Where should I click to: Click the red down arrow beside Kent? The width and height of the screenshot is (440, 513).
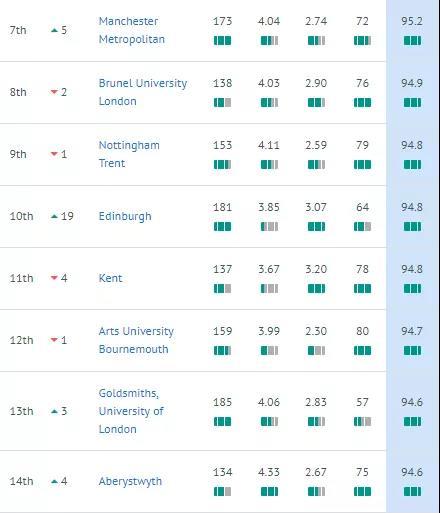click(54, 278)
